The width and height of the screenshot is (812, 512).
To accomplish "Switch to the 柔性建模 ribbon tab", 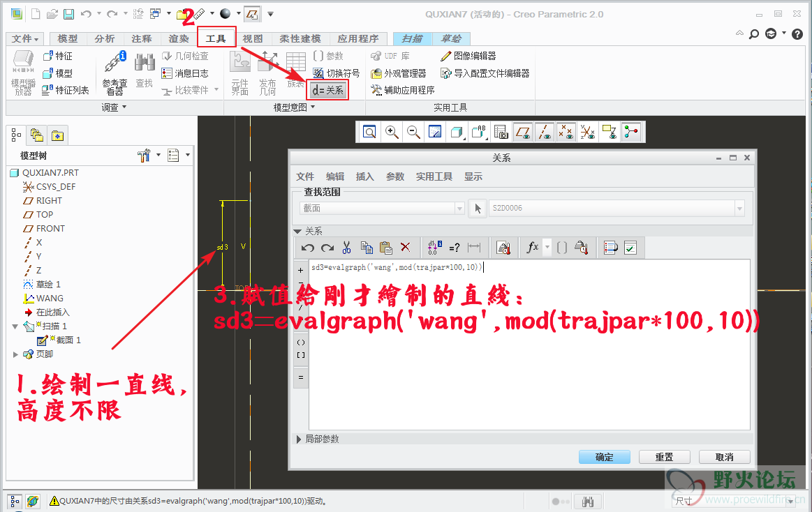I will click(x=300, y=39).
